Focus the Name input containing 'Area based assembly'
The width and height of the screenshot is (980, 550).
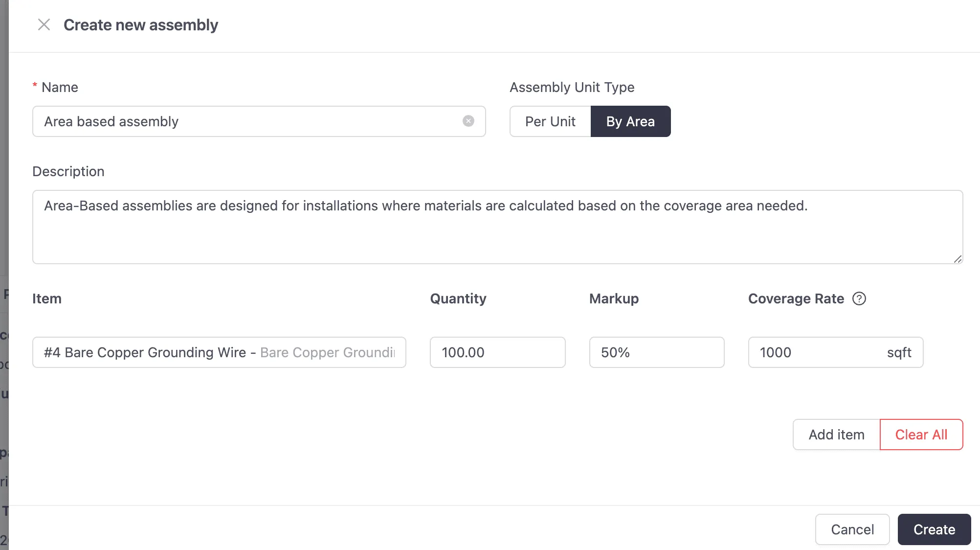pos(245,121)
